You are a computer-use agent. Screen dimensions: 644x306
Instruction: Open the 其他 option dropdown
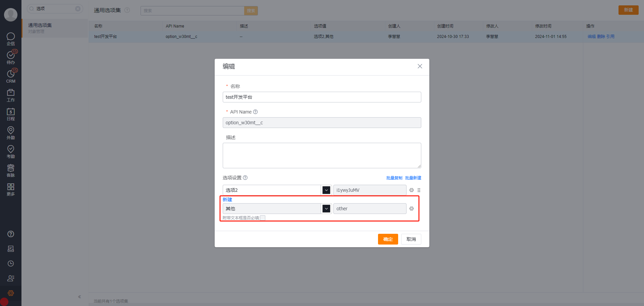(x=326, y=208)
